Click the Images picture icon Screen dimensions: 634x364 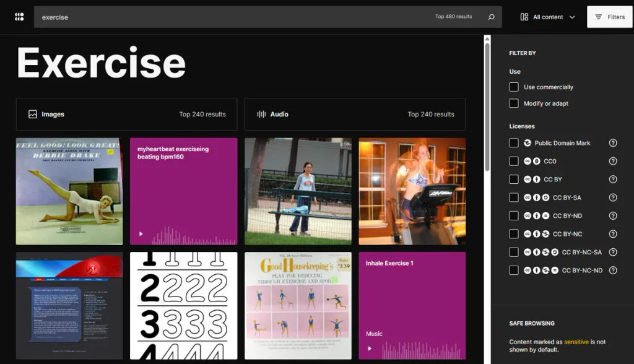pos(33,115)
